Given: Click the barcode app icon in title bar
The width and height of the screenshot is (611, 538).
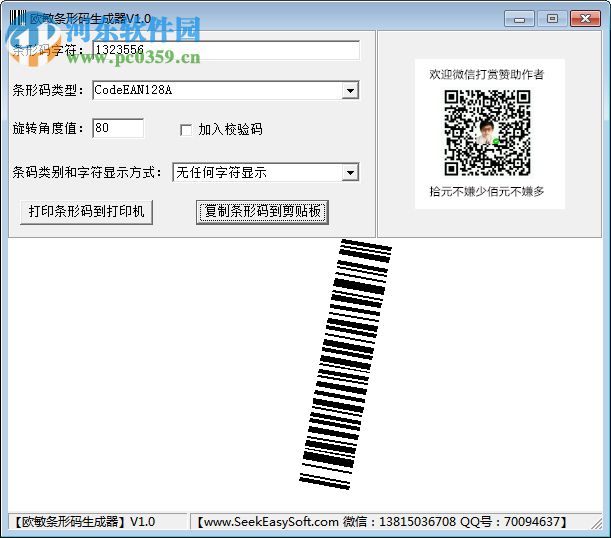Looking at the screenshot, I should click(x=18, y=18).
